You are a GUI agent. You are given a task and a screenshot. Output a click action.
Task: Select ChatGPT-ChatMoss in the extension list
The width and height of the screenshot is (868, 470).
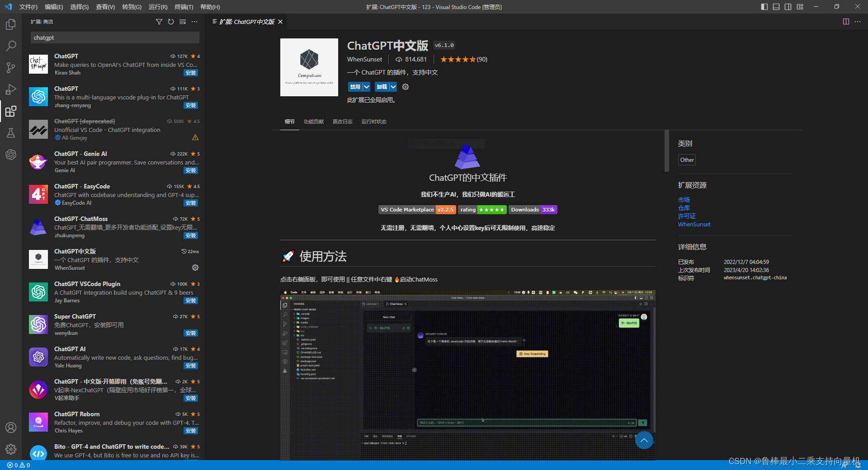(113, 227)
